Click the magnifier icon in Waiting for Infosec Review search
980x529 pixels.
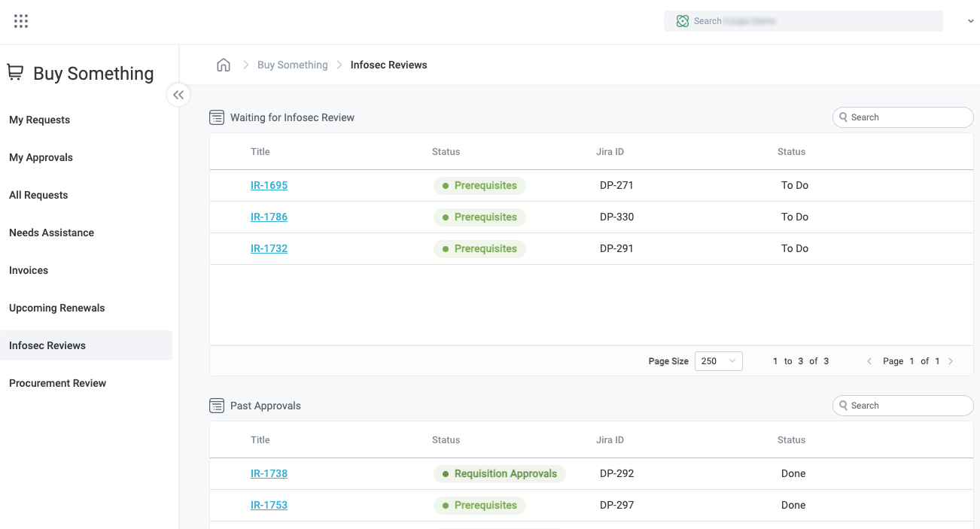pyautogui.click(x=845, y=117)
